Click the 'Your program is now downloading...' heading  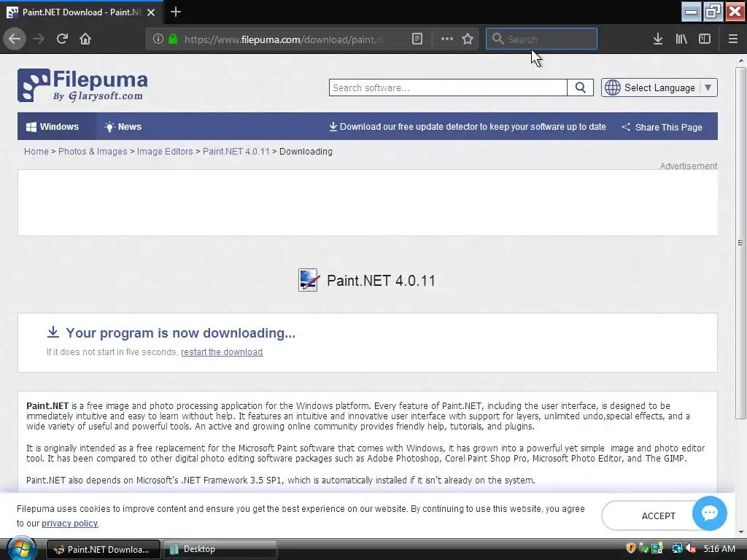(x=180, y=332)
